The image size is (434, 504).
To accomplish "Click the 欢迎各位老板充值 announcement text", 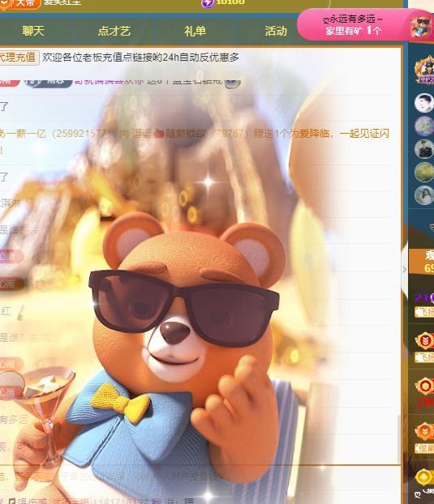I will [x=140, y=58].
